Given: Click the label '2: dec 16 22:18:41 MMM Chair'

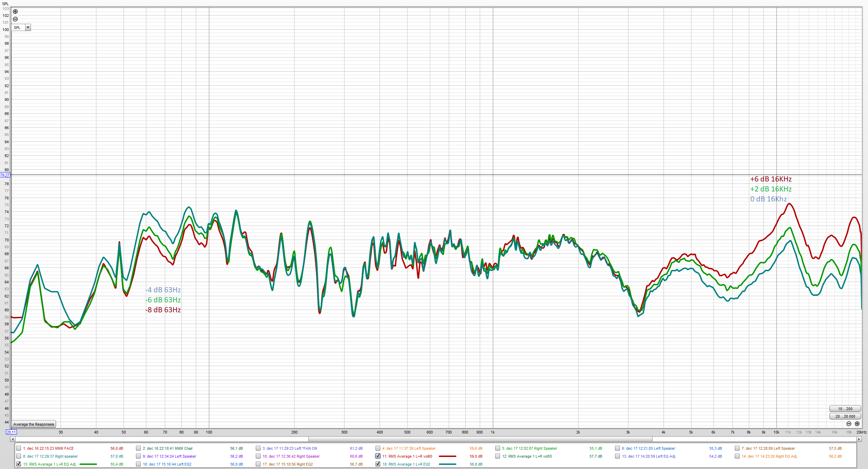Looking at the screenshot, I should (x=168, y=448).
